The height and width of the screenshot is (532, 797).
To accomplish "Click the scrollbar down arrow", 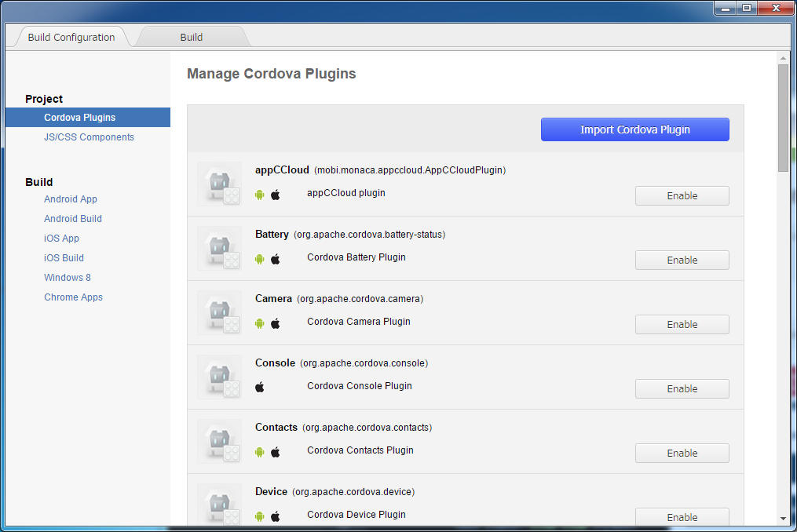I will [x=783, y=518].
